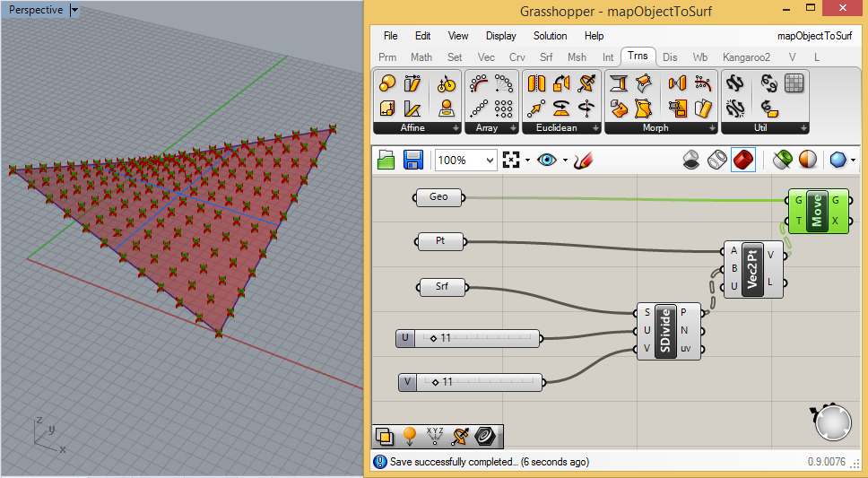Select the Mirror component in Euclidean panel
This screenshot has height=478, width=868.
537,84
